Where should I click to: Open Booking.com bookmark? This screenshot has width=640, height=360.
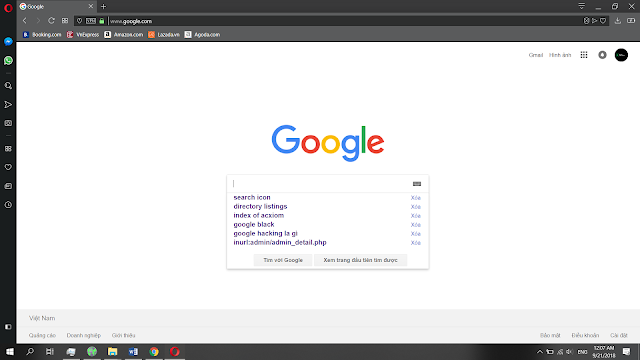pos(42,35)
